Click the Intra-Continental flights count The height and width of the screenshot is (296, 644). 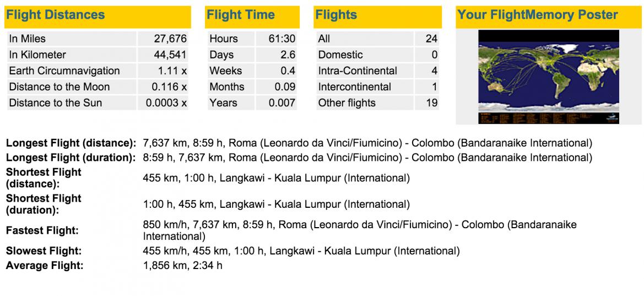tap(434, 71)
